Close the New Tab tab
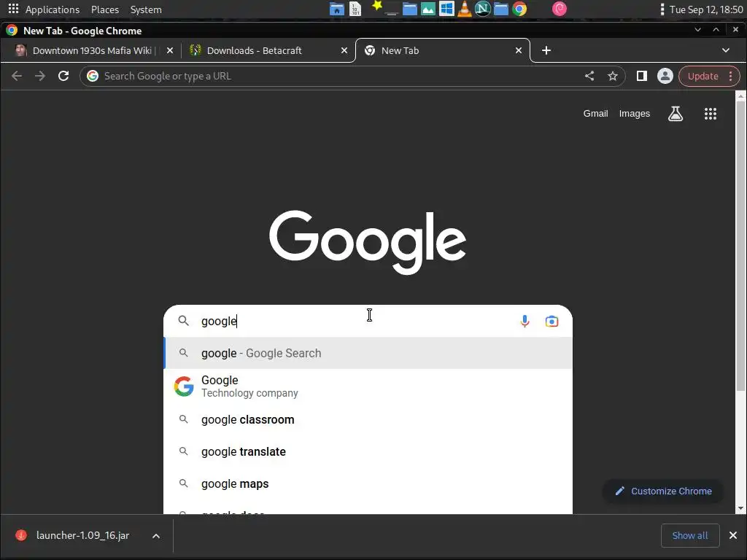Image resolution: width=747 pixels, height=560 pixels. click(519, 50)
